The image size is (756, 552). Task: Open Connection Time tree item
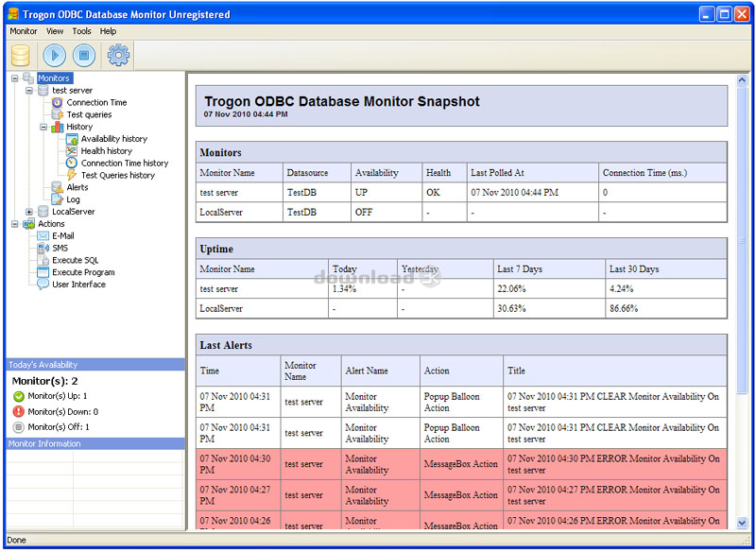pos(96,102)
